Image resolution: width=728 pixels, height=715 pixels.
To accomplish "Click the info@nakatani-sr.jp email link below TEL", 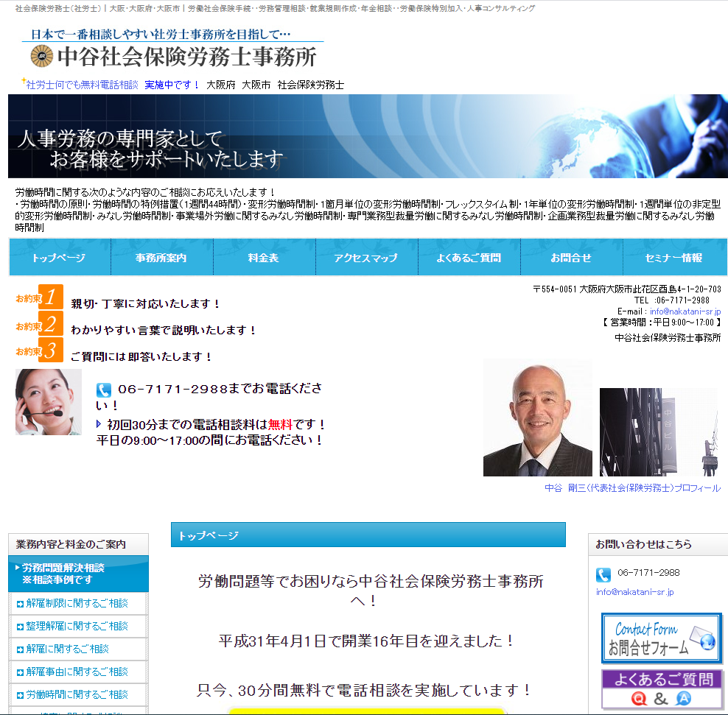I will (685, 311).
